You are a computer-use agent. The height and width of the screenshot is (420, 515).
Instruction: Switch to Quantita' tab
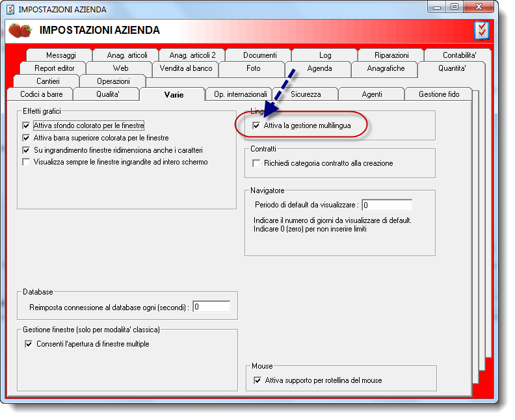[452, 68]
